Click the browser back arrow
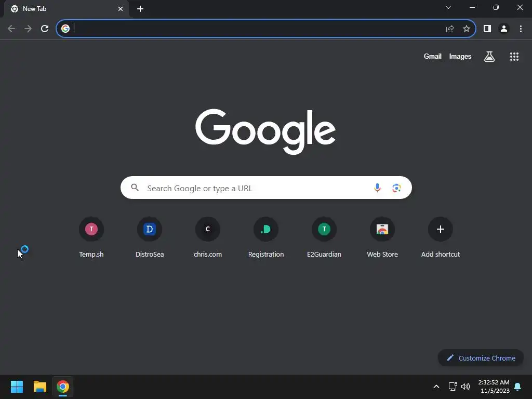 coord(11,29)
